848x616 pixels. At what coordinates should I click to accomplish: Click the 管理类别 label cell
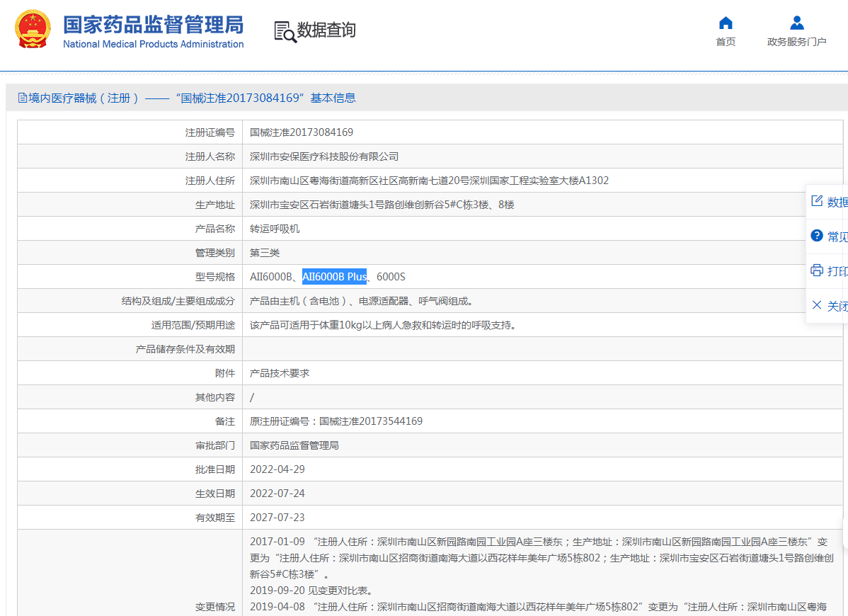point(130,253)
